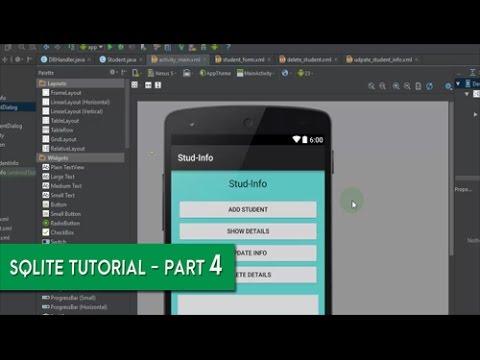Open the locale globe dropdown

(x=286, y=73)
